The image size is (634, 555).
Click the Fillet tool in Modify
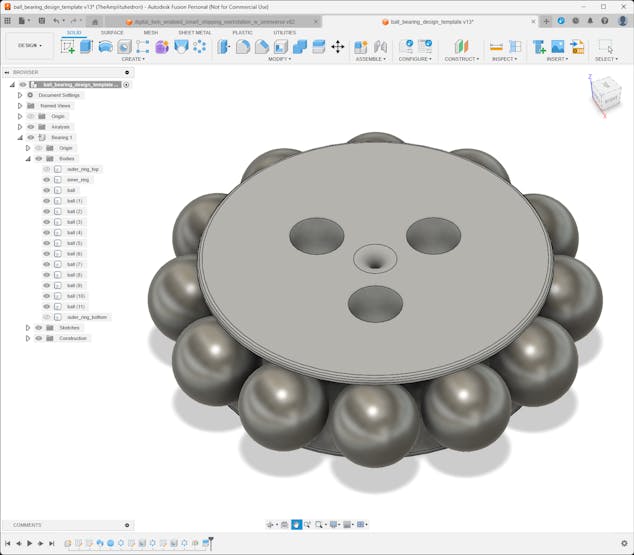pyautogui.click(x=243, y=46)
